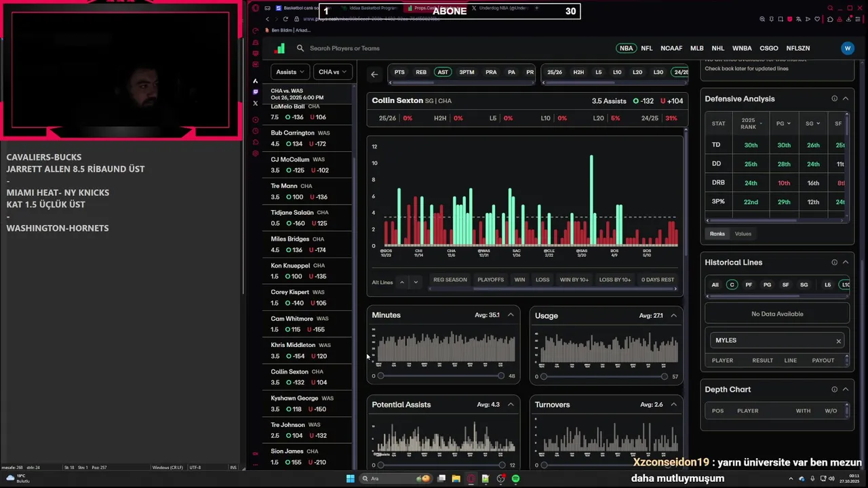Viewport: 868px width, 488px height.
Task: Select the REB stat pill
Action: (421, 72)
